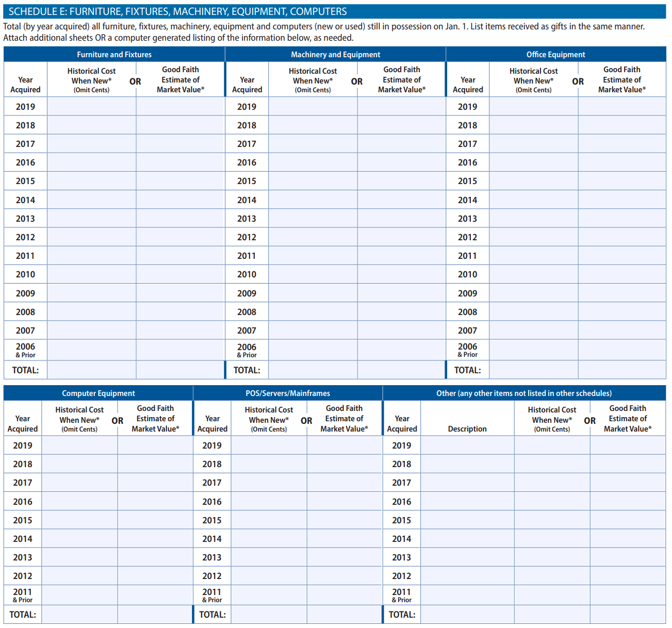Click Machinery and Equipment TOTAL Market Value field
The height and width of the screenshot is (628, 672).
(x=401, y=370)
